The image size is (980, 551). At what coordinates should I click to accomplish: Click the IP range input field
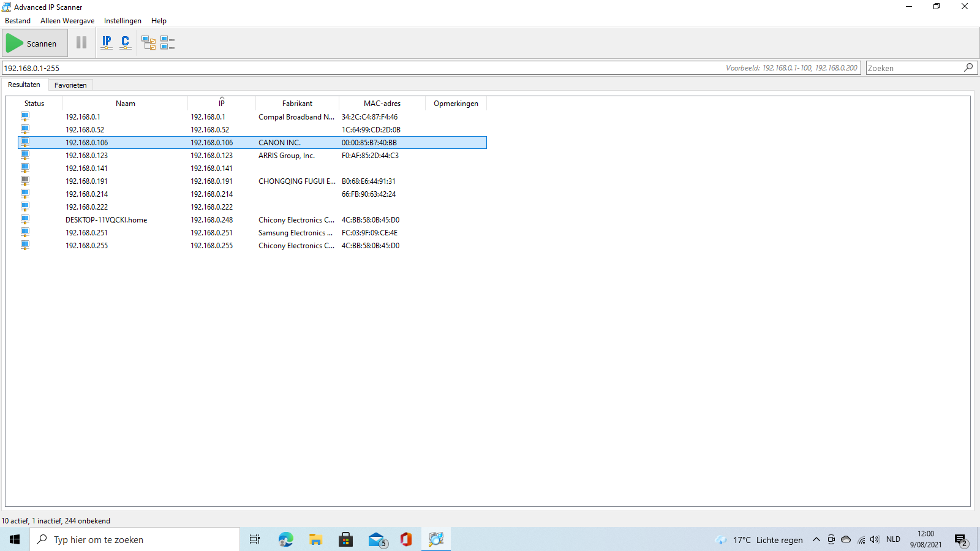431,68
